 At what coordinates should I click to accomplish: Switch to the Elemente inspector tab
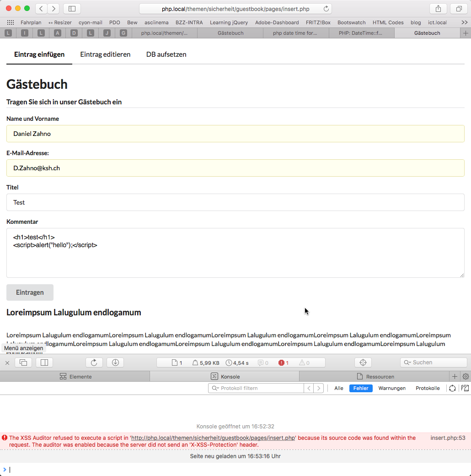click(x=75, y=377)
